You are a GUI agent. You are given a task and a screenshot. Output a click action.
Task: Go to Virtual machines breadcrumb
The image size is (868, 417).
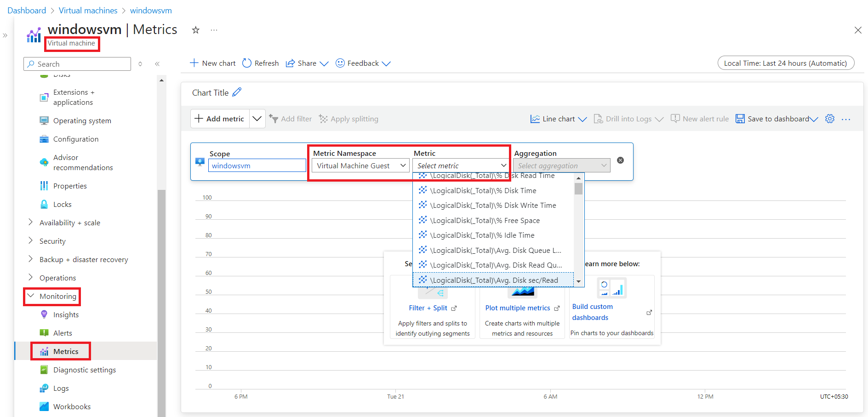click(x=88, y=10)
